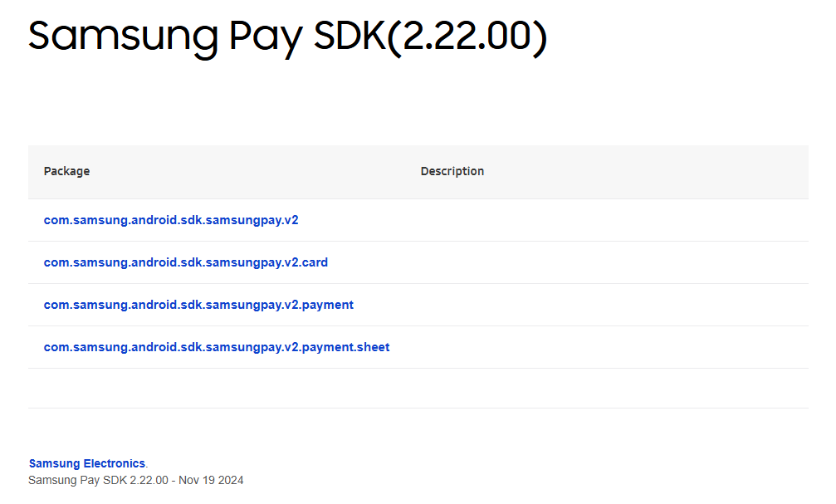Open the samsungpay.v2.payment.sheet package link

pos(216,347)
